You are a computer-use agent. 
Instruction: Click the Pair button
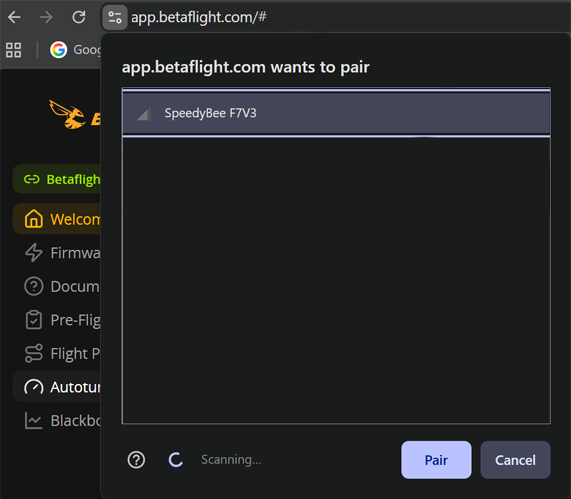pos(436,460)
